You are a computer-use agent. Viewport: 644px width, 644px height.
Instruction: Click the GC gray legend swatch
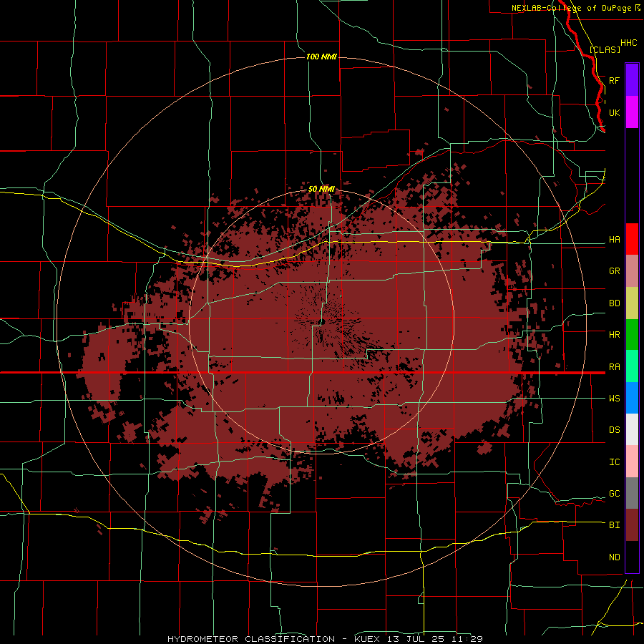pyautogui.click(x=632, y=493)
